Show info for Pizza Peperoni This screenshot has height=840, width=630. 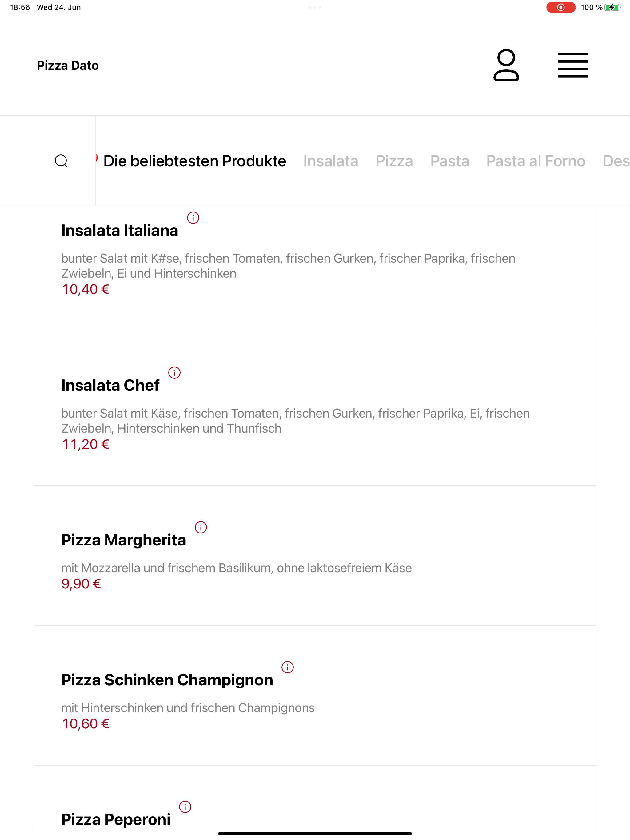click(185, 806)
